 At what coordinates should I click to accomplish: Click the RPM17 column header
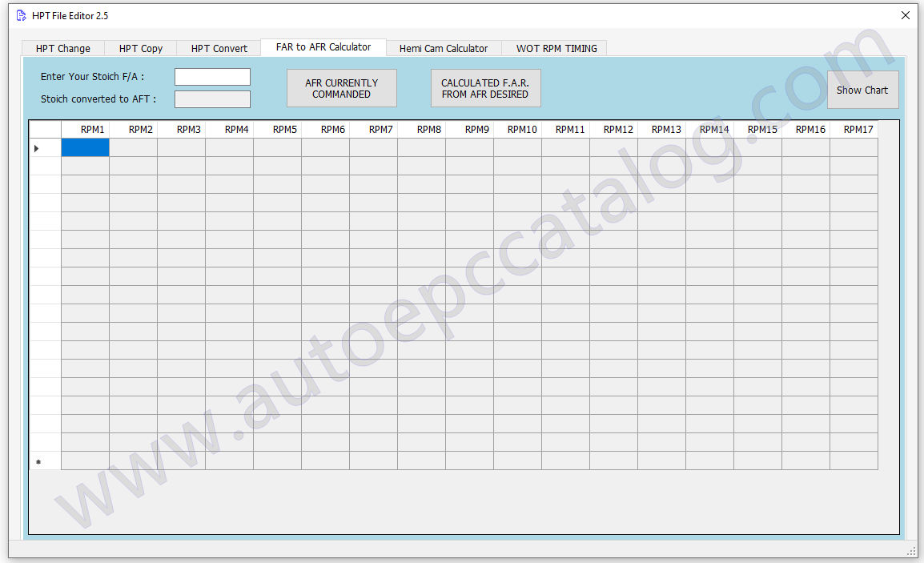point(854,130)
